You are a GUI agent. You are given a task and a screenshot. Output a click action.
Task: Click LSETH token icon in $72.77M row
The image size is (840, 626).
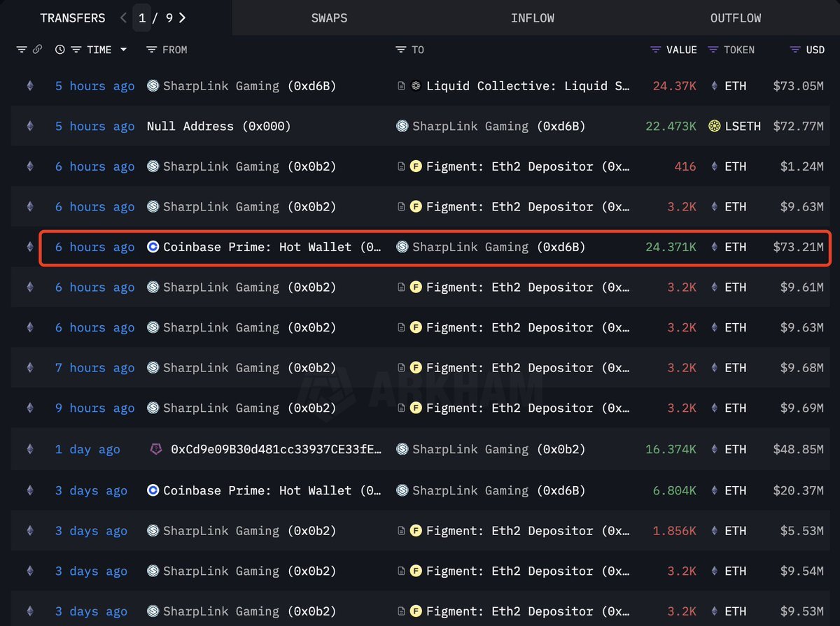click(715, 127)
